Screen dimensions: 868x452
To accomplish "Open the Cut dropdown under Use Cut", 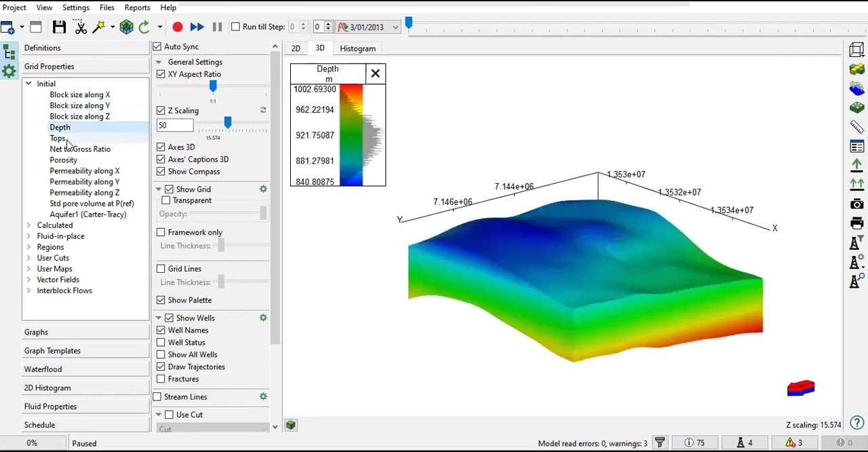I will click(213, 429).
